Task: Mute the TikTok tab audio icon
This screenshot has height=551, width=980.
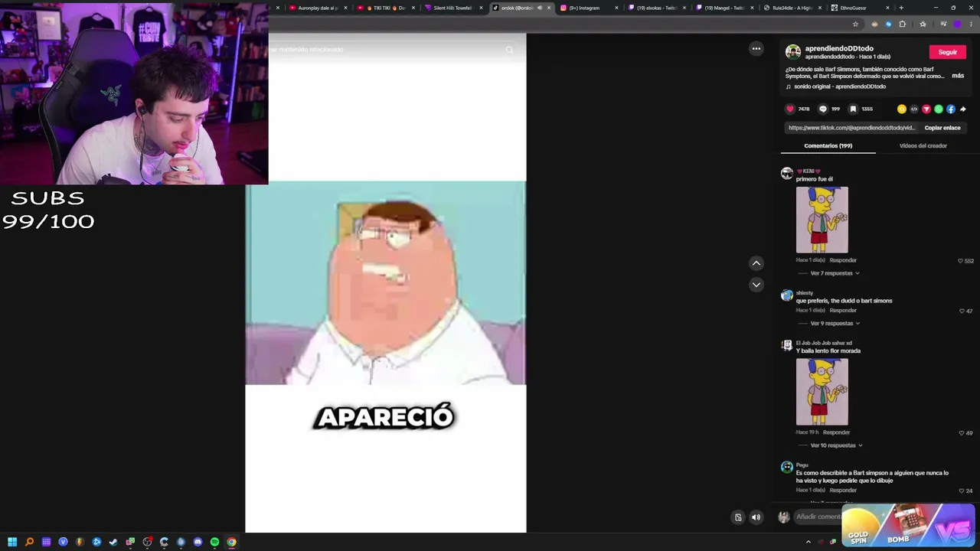Action: tap(539, 8)
